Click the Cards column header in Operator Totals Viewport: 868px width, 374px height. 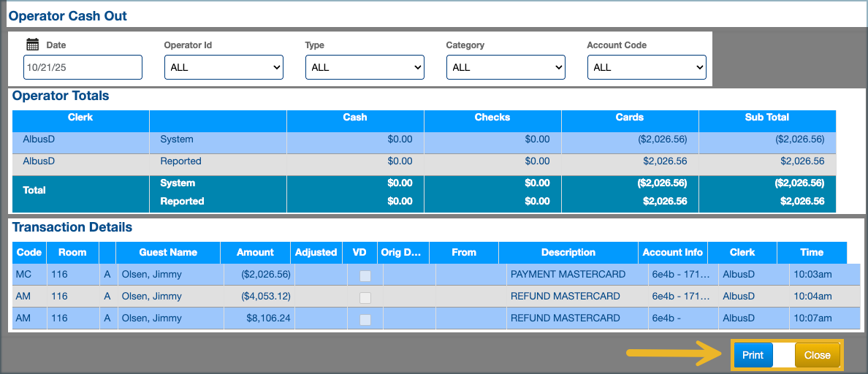pyautogui.click(x=629, y=117)
